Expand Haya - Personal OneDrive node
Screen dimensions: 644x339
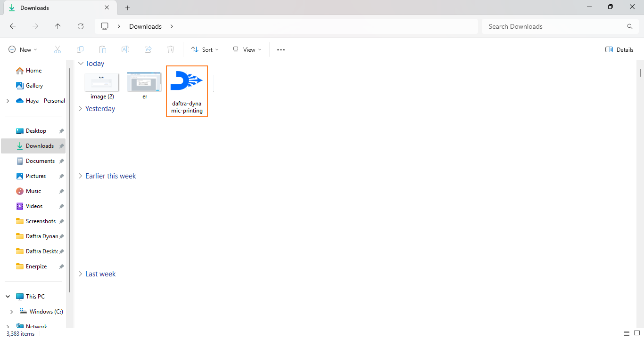8,101
